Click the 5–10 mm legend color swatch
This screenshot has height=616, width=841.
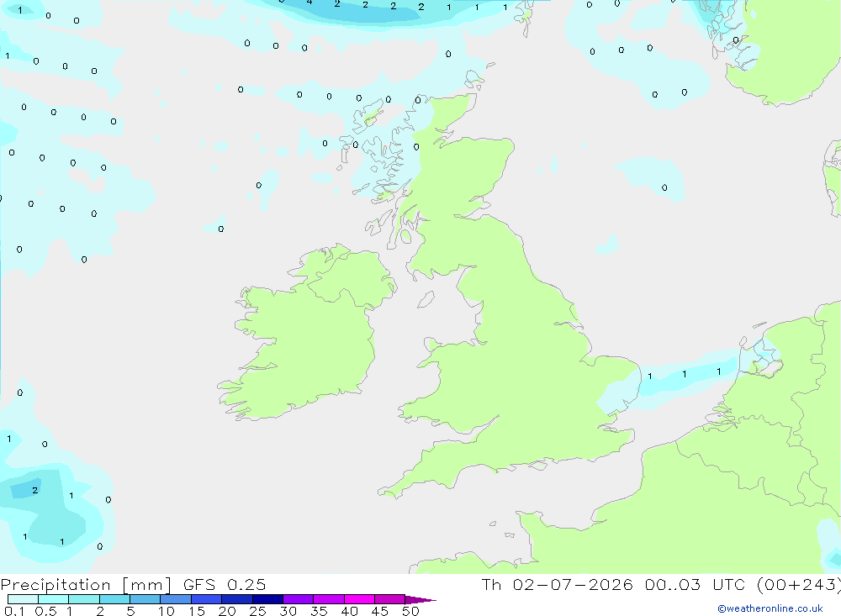(145, 599)
